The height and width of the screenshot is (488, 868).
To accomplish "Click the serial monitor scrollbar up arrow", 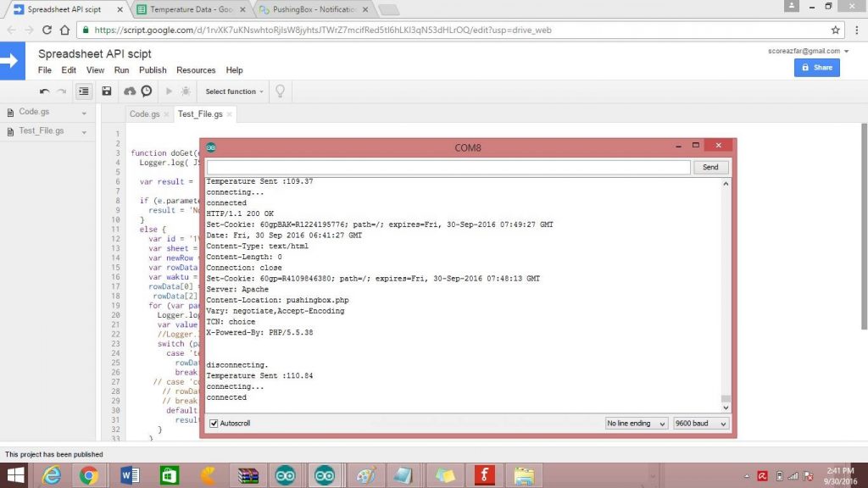I will (726, 184).
